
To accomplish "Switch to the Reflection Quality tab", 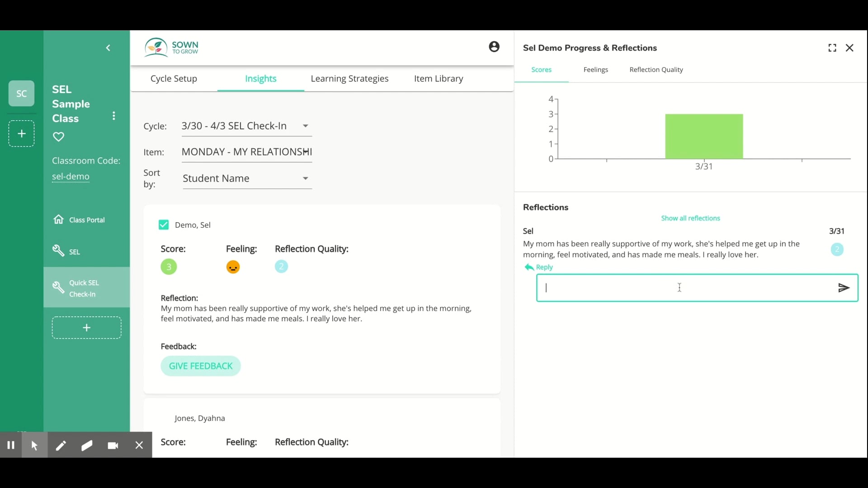I will (656, 70).
